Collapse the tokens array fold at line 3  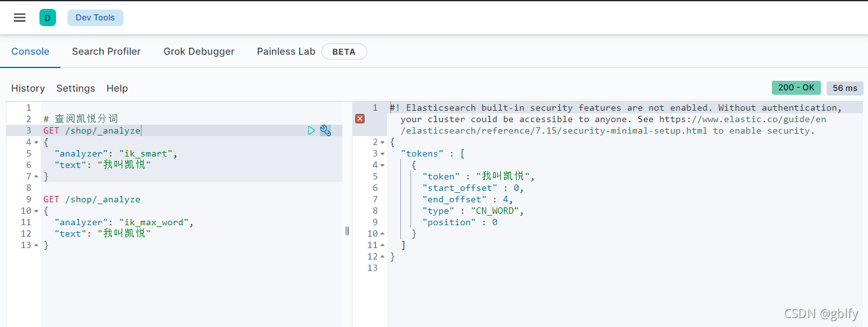(382, 153)
